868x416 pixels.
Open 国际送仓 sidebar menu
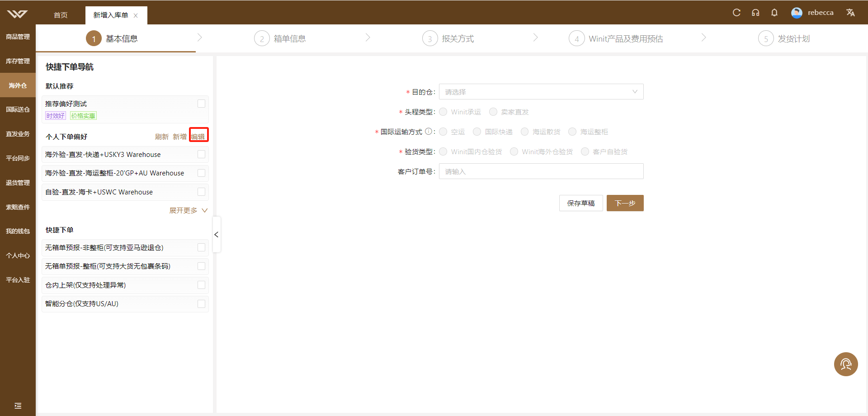[x=18, y=109]
